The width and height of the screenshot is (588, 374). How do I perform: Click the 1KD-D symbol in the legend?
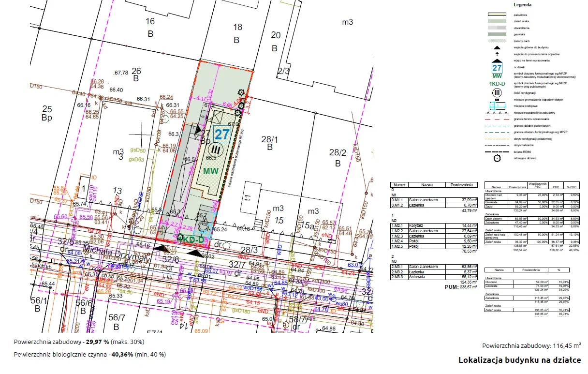tap(497, 84)
